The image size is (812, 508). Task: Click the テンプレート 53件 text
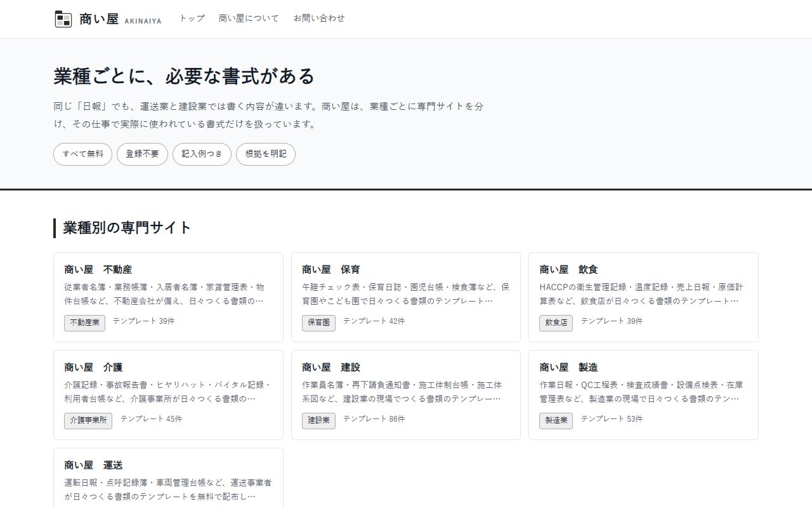click(612, 419)
